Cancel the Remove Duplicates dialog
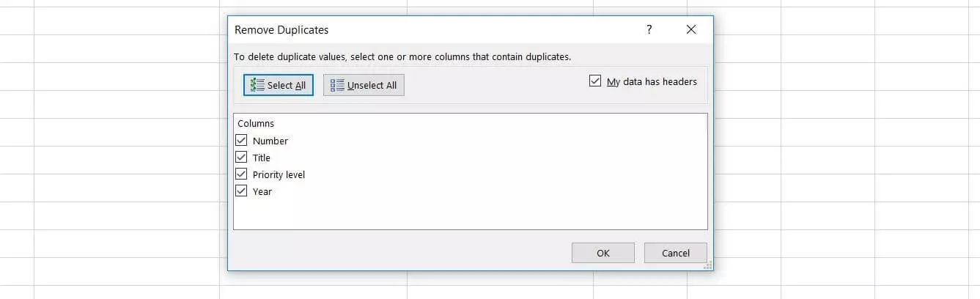Image resolution: width=980 pixels, height=299 pixels. (x=675, y=253)
